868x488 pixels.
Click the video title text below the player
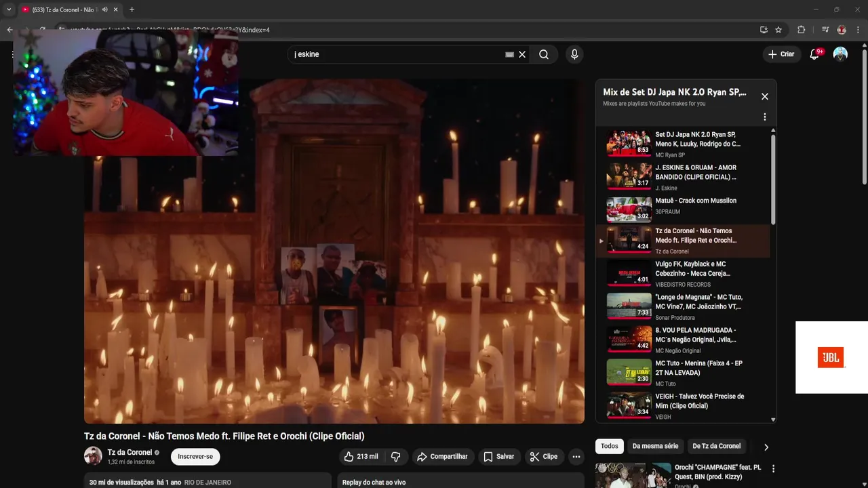(x=224, y=436)
